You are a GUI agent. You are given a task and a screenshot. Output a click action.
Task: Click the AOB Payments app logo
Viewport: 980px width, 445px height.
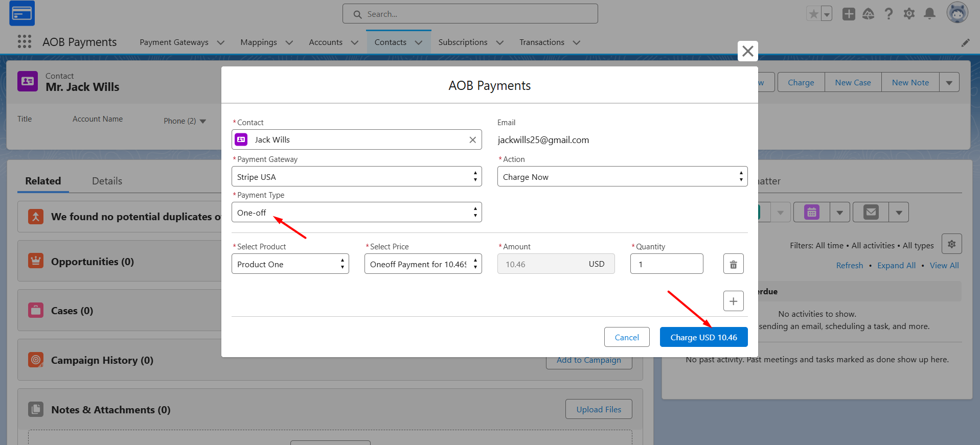pyautogui.click(x=22, y=13)
